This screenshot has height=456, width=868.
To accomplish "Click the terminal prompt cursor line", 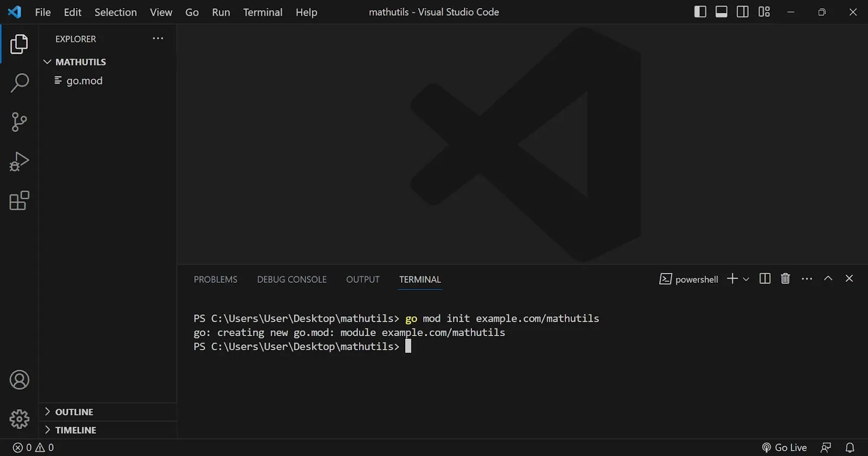I will (303, 346).
